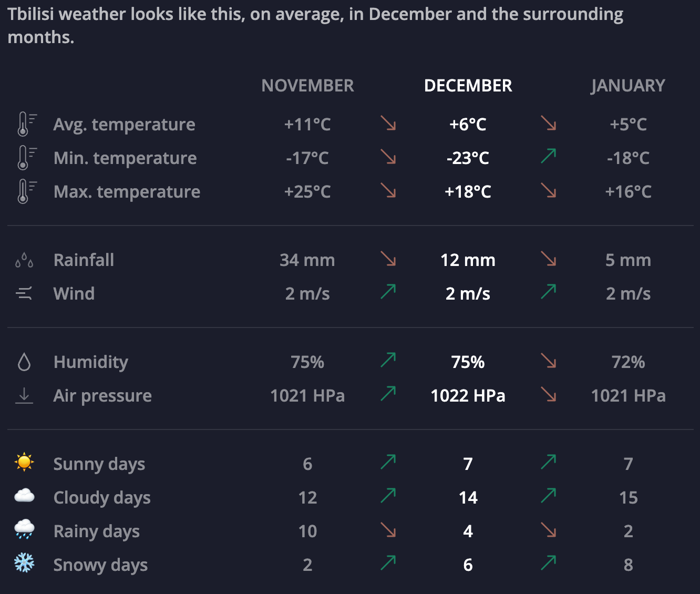The width and height of the screenshot is (700, 594).
Task: Click the Max. temperature thermometer icon
Action: (x=25, y=192)
